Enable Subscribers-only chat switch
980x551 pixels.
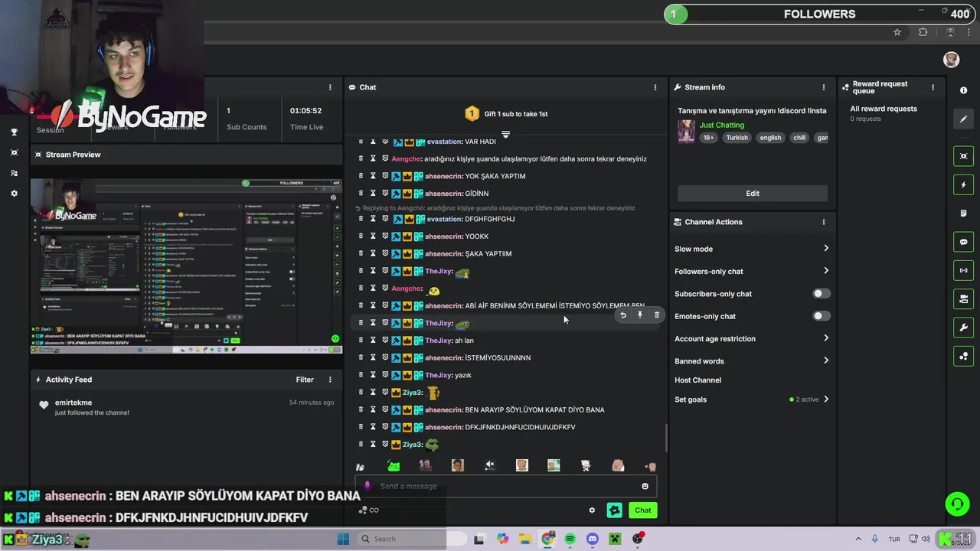pyautogui.click(x=821, y=294)
